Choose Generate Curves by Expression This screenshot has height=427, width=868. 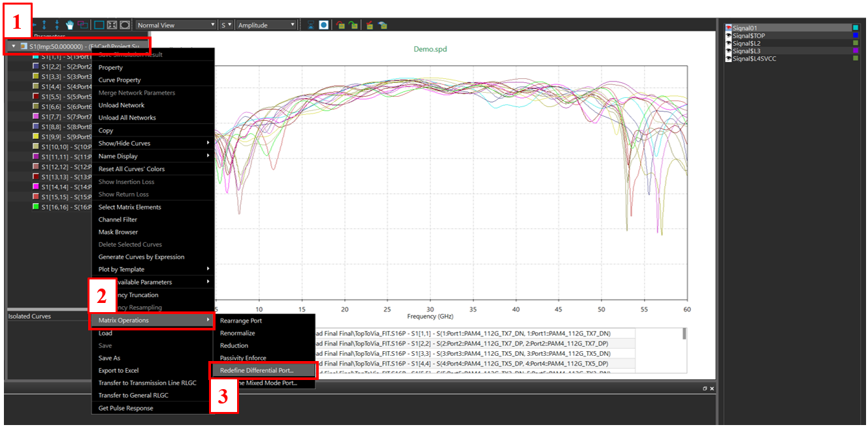pos(153,257)
